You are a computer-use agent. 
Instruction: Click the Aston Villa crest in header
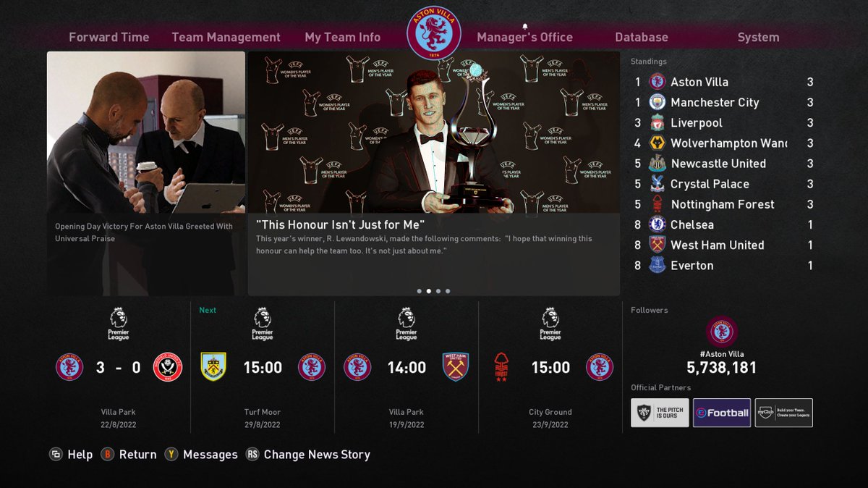[434, 33]
